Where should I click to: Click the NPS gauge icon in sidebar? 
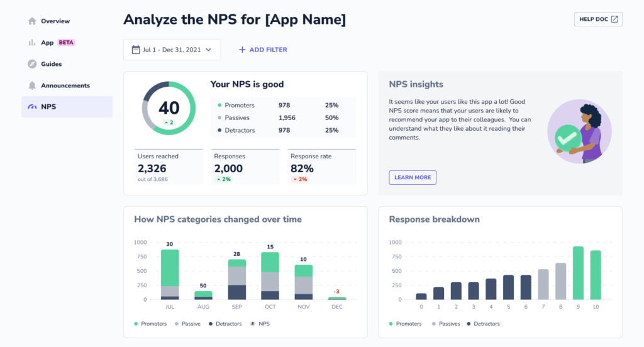(x=32, y=107)
